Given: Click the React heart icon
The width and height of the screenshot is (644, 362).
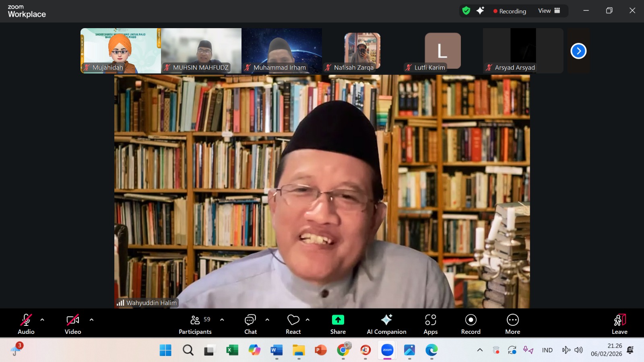Looking at the screenshot, I should coord(293,320).
